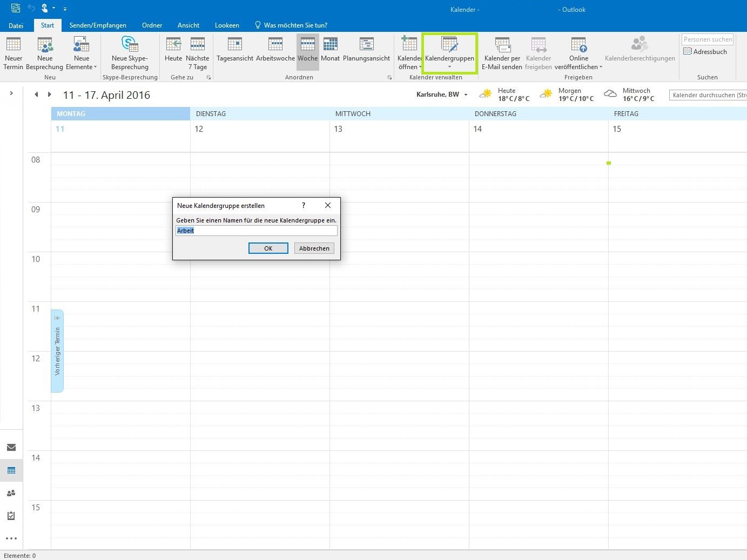Image resolution: width=747 pixels, height=560 pixels.
Task: Click the Vorheriger Termin side tab
Action: click(x=57, y=351)
